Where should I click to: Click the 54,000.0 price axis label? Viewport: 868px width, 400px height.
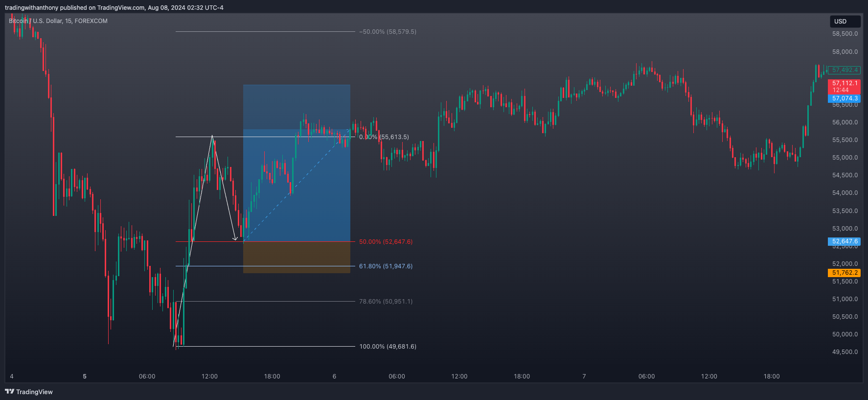(845, 193)
